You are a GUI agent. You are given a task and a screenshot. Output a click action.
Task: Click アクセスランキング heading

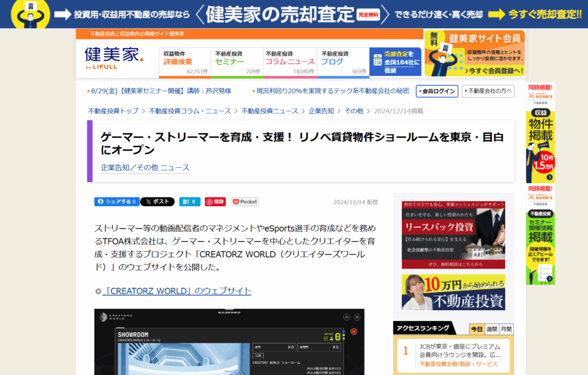point(423,328)
